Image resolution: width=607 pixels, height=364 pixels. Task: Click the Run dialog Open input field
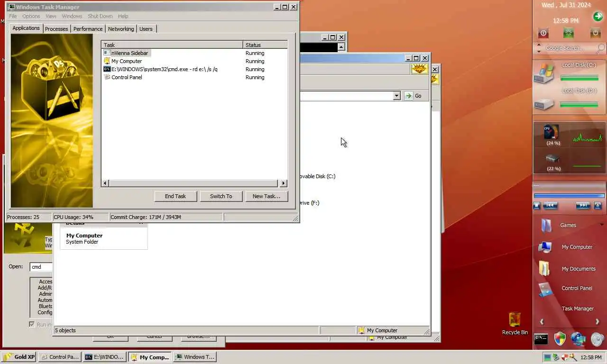point(41,267)
